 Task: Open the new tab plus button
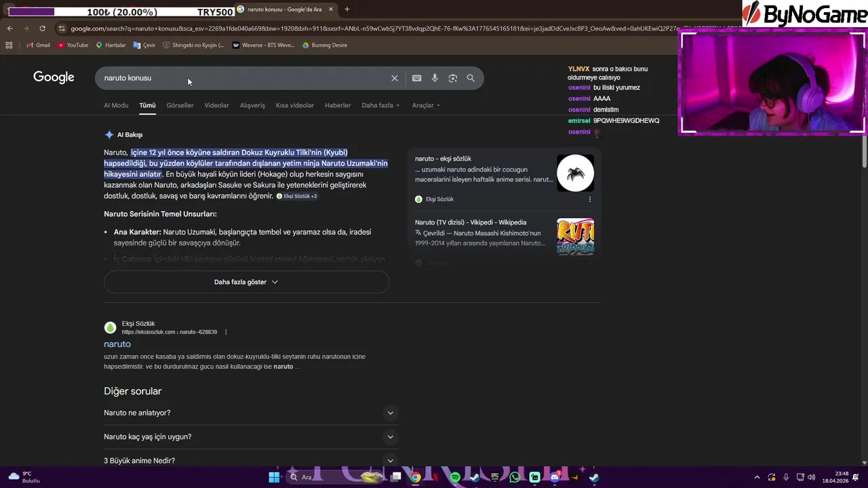point(347,9)
